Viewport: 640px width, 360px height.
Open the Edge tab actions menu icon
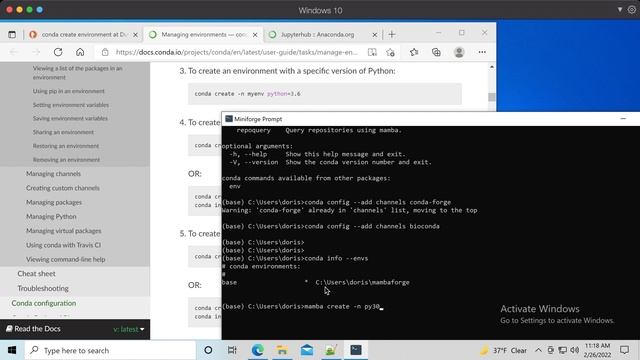point(12,35)
